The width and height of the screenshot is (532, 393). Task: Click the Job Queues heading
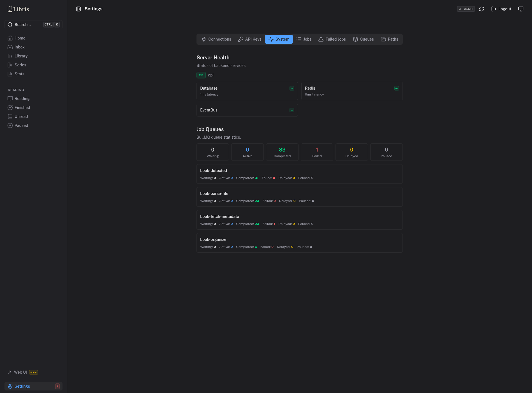click(210, 129)
